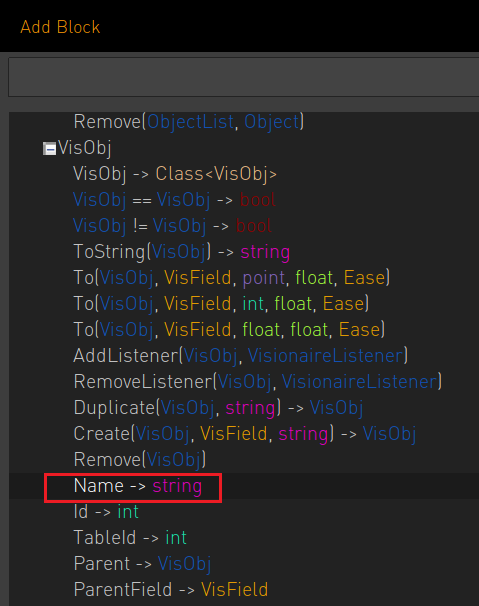Click the block search input field
479x606 pixels.
pyautogui.click(x=244, y=77)
